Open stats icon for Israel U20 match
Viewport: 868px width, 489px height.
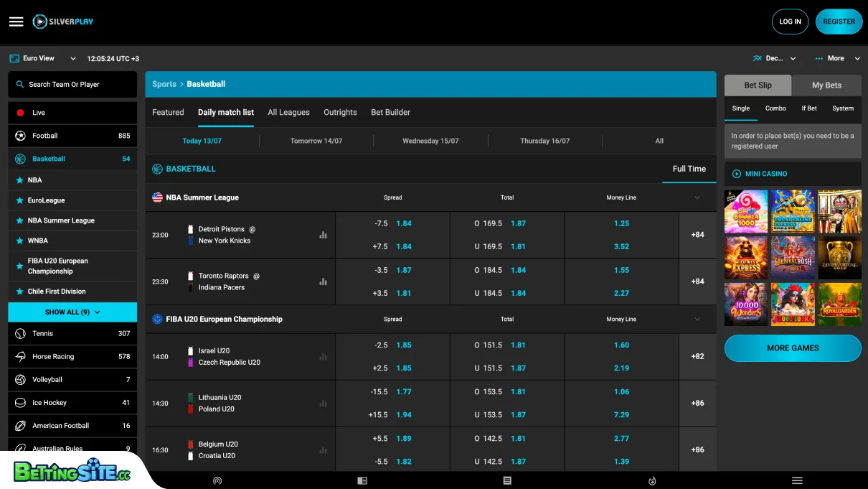click(323, 357)
